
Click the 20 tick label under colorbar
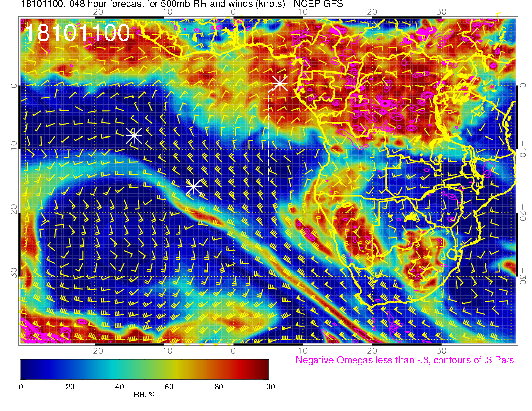coord(70,386)
